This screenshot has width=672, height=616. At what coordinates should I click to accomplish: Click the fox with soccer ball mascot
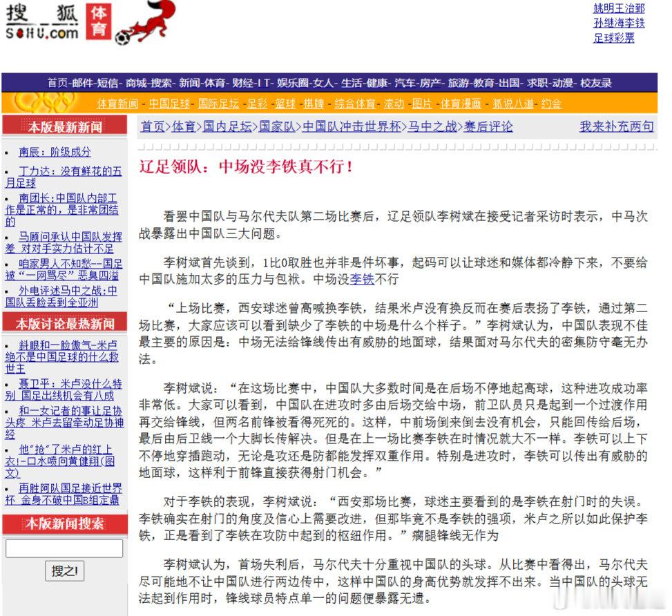click(x=146, y=22)
